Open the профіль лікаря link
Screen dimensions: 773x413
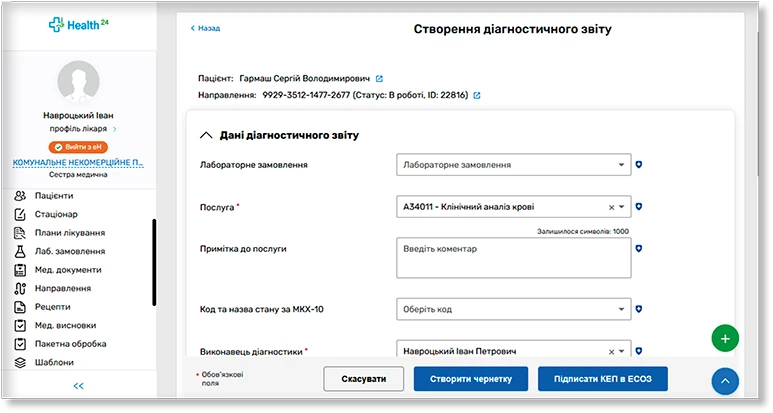click(x=78, y=129)
